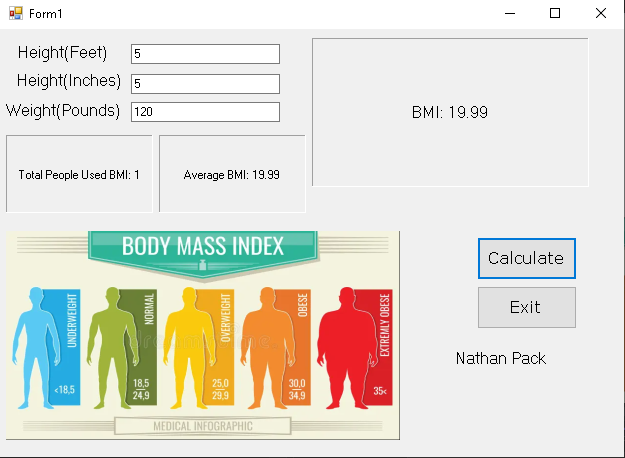Focus the Height(Feet) input field
The width and height of the screenshot is (625, 458).
point(205,54)
